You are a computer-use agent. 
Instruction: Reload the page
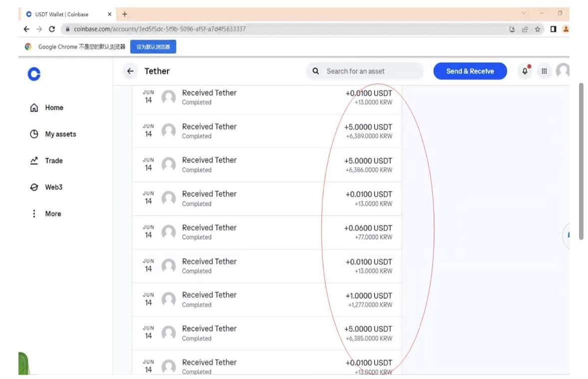(x=52, y=29)
